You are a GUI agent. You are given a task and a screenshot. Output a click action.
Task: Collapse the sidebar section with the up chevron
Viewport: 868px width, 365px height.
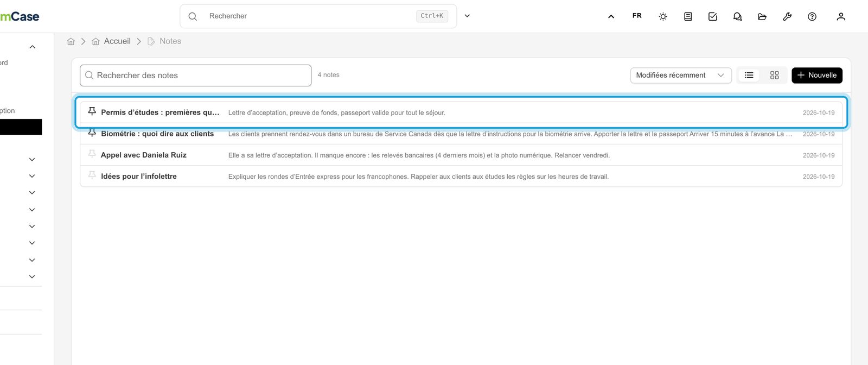tap(33, 47)
